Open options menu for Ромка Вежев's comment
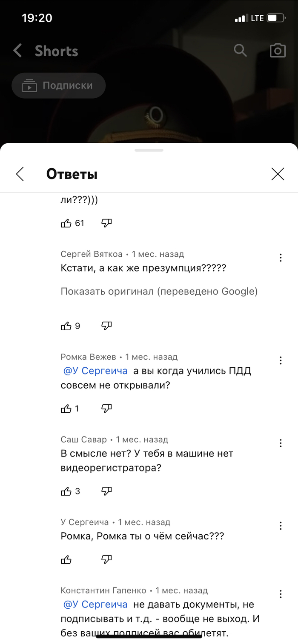 point(281,360)
